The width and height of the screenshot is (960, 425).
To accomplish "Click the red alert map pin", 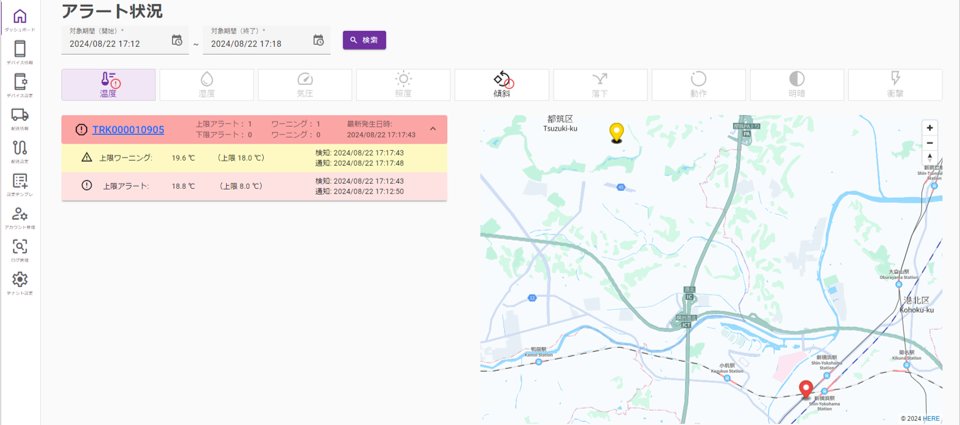I will click(807, 389).
